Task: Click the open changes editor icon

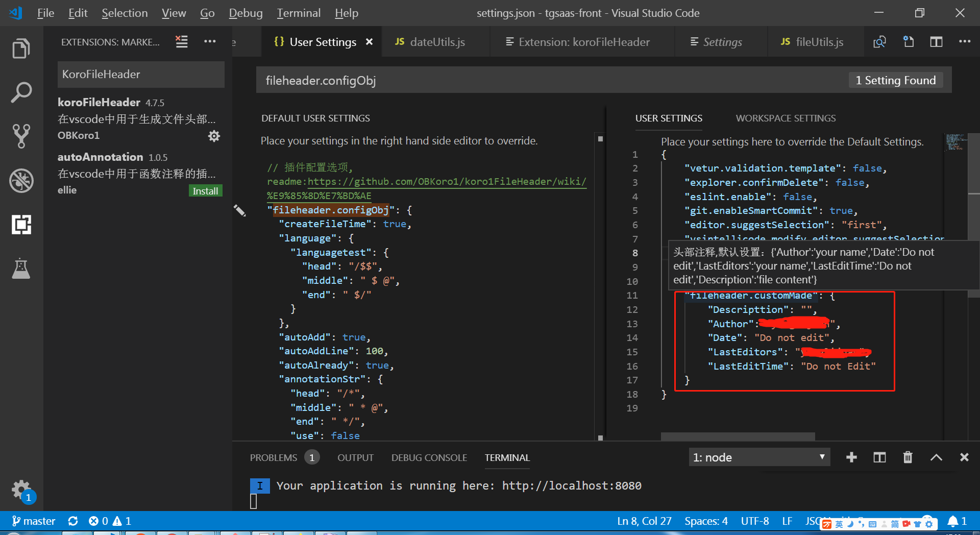Action: (879, 42)
